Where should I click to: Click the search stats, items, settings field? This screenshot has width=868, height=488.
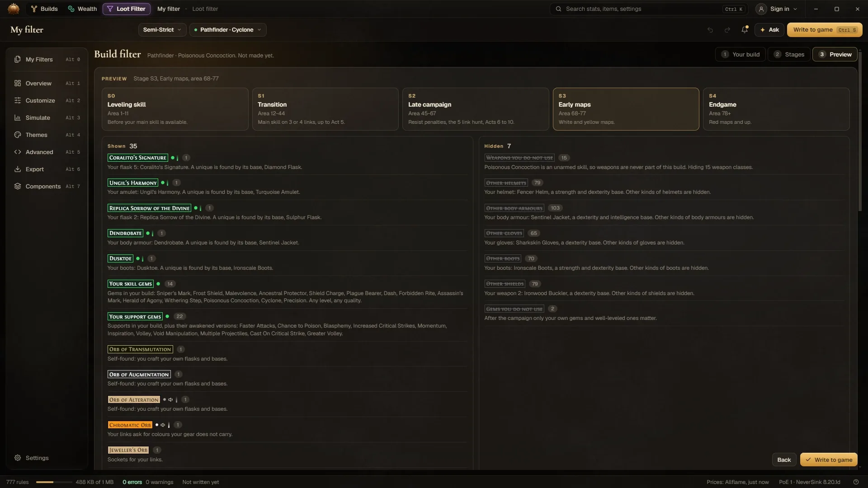pyautogui.click(x=648, y=9)
